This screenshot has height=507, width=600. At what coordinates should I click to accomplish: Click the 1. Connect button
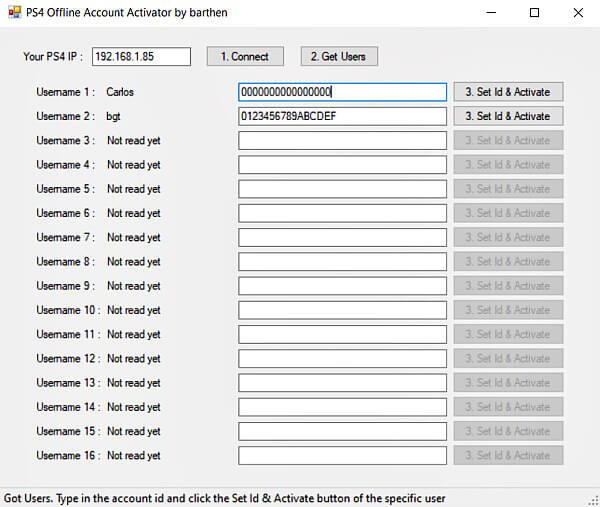(x=245, y=57)
